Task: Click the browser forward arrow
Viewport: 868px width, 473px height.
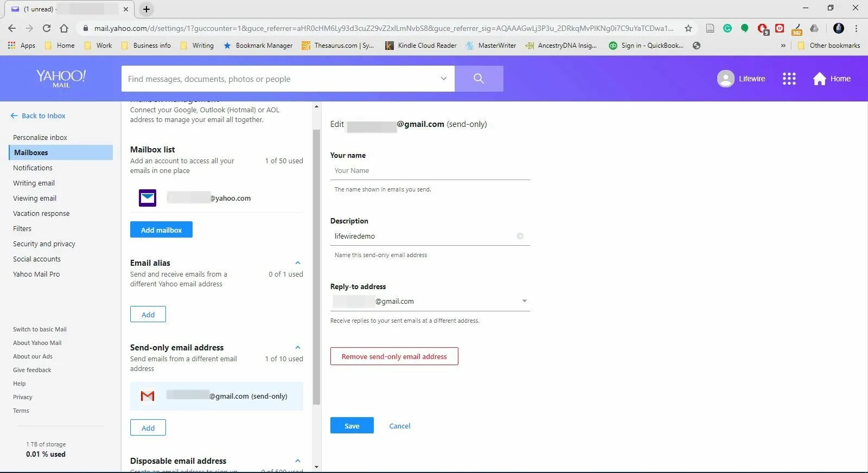Action: [29, 28]
